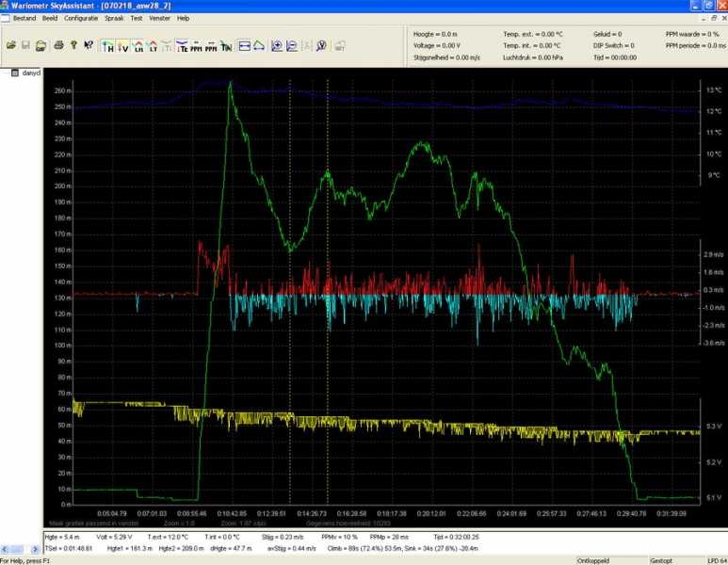728x565 pixels.
Task: Toggle the Te external temperature graph
Action: pos(182,46)
